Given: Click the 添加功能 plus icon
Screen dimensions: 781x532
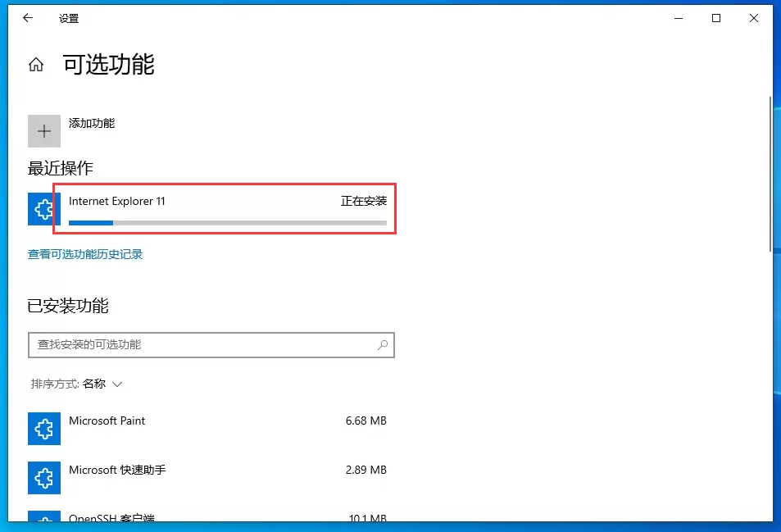Looking at the screenshot, I should [43, 130].
